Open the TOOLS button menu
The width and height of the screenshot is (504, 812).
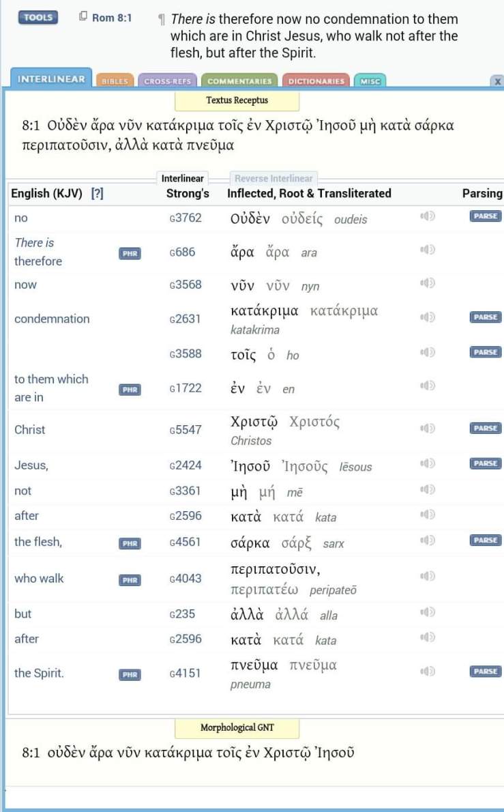(38, 18)
